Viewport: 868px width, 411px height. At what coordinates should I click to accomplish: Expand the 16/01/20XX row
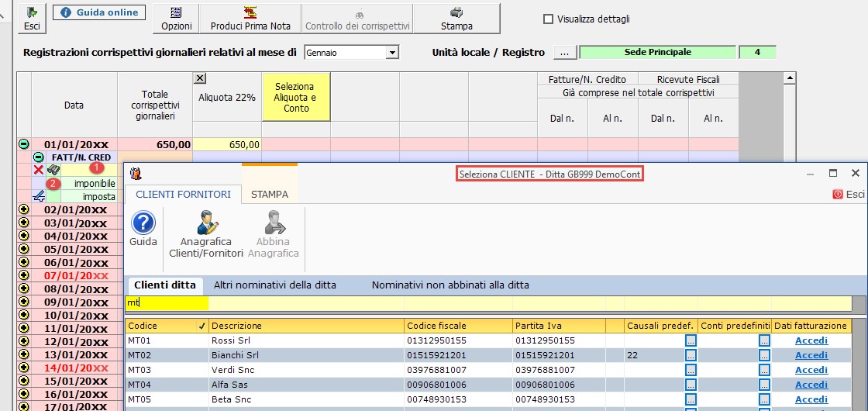24,394
